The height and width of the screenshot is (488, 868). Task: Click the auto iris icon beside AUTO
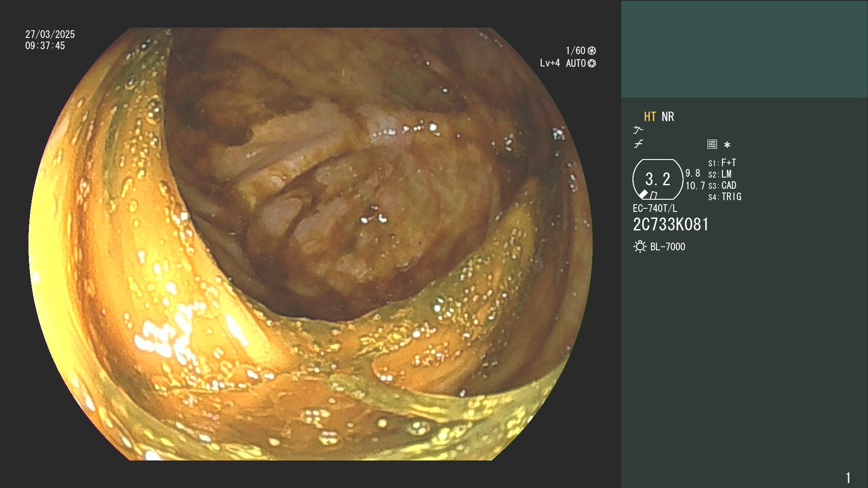click(592, 63)
